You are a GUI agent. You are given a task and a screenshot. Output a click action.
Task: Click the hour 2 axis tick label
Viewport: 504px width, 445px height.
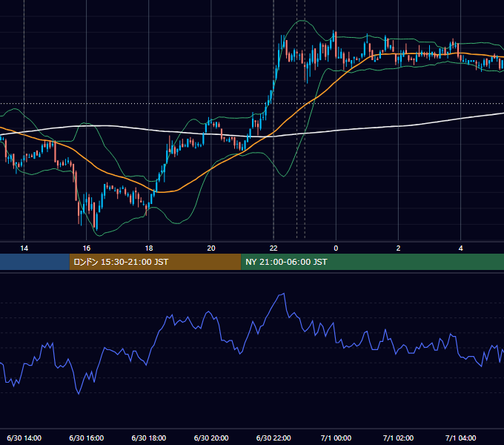click(398, 248)
